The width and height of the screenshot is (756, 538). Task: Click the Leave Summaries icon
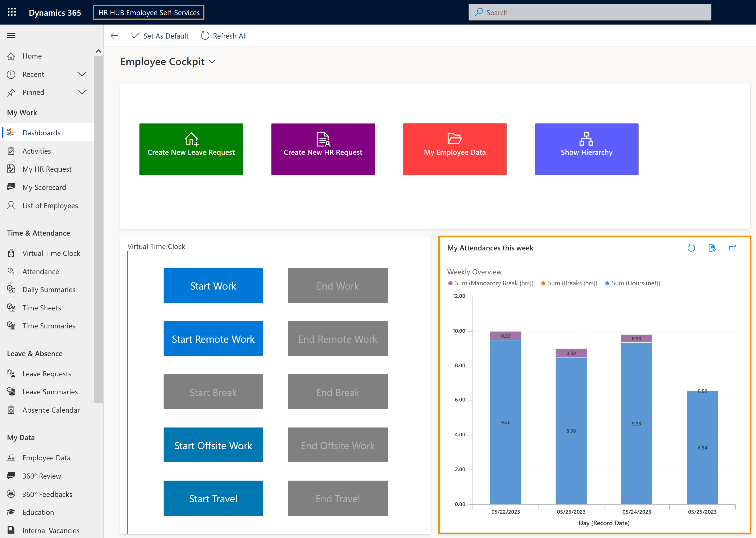[x=11, y=392]
